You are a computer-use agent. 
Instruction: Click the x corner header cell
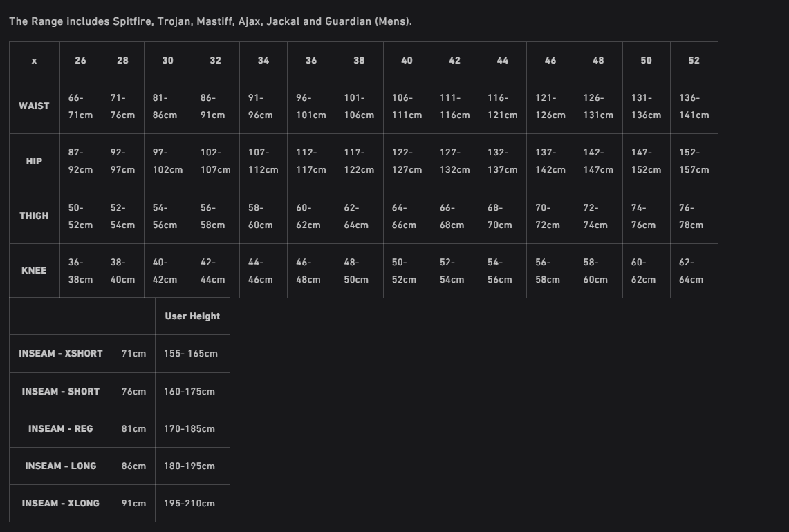(34, 60)
